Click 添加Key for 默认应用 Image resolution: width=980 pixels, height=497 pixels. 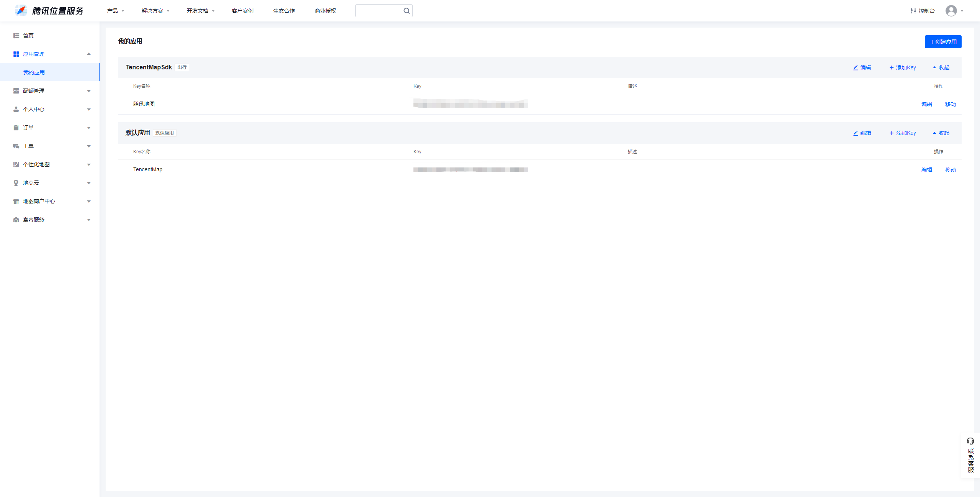[x=902, y=133]
